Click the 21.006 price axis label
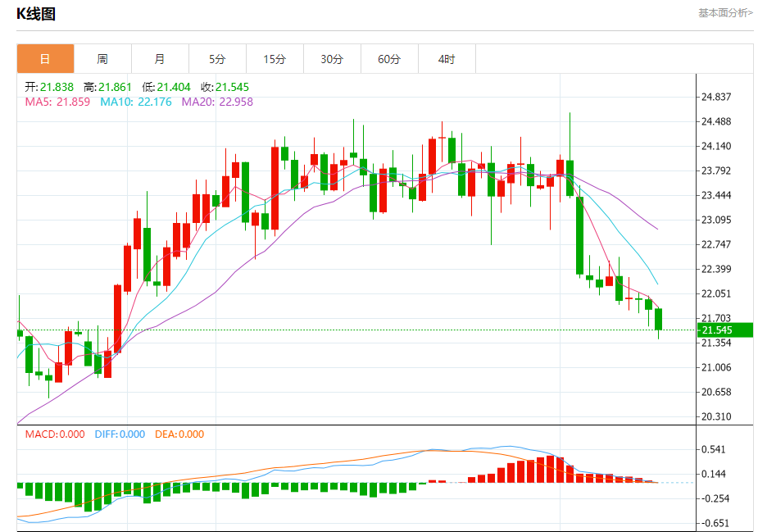The width and height of the screenshot is (758, 532). [716, 367]
